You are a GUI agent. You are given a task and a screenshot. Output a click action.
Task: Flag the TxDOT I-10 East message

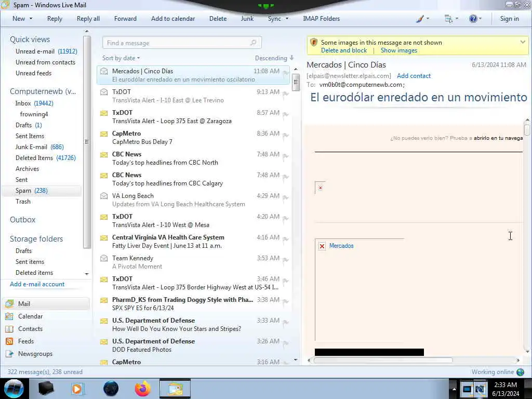286,94
